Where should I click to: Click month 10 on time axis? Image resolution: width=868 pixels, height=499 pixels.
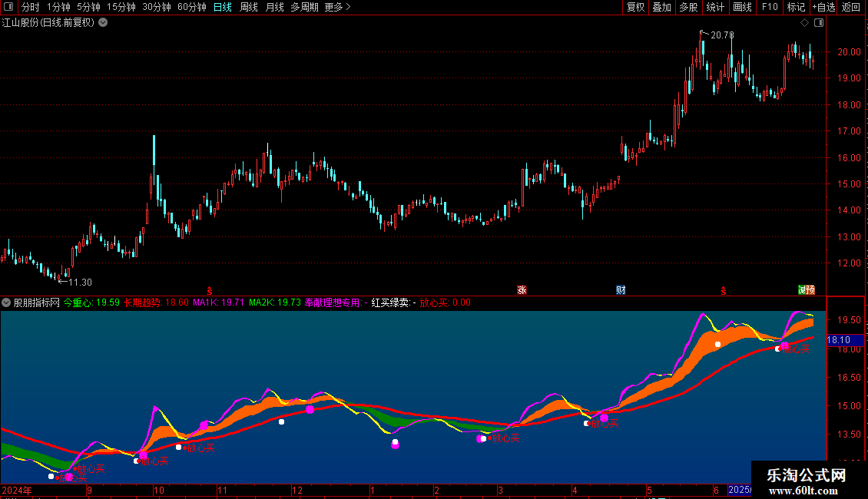coord(159,490)
